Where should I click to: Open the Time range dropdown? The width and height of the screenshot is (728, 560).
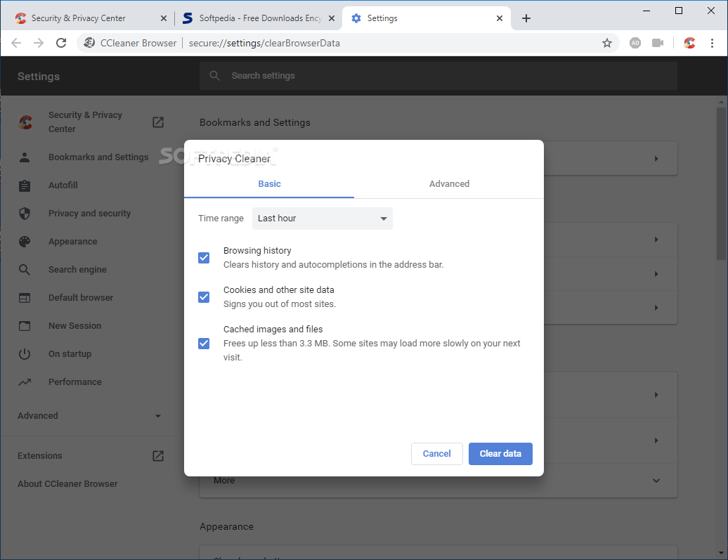click(x=322, y=219)
